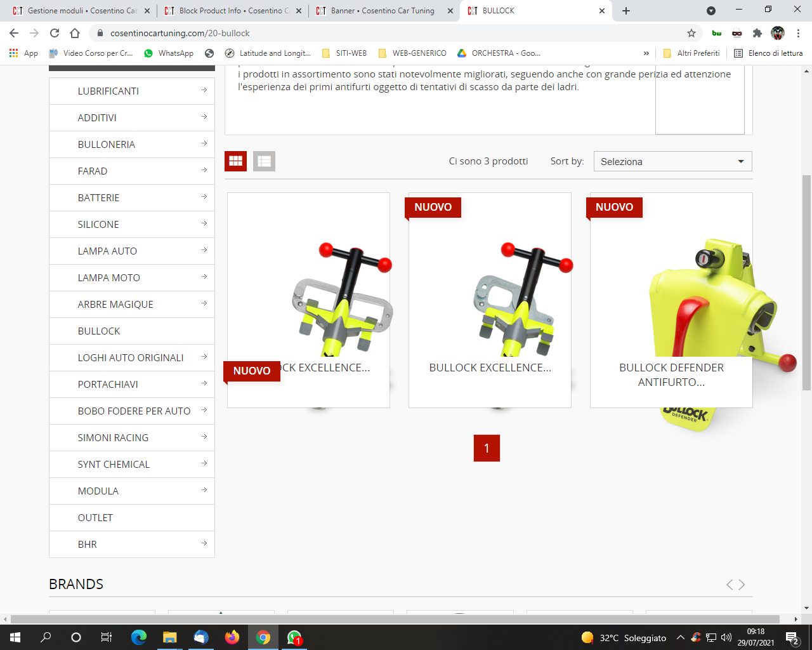Open the browser home page
Screen dimensions: 812x650
pos(75,33)
